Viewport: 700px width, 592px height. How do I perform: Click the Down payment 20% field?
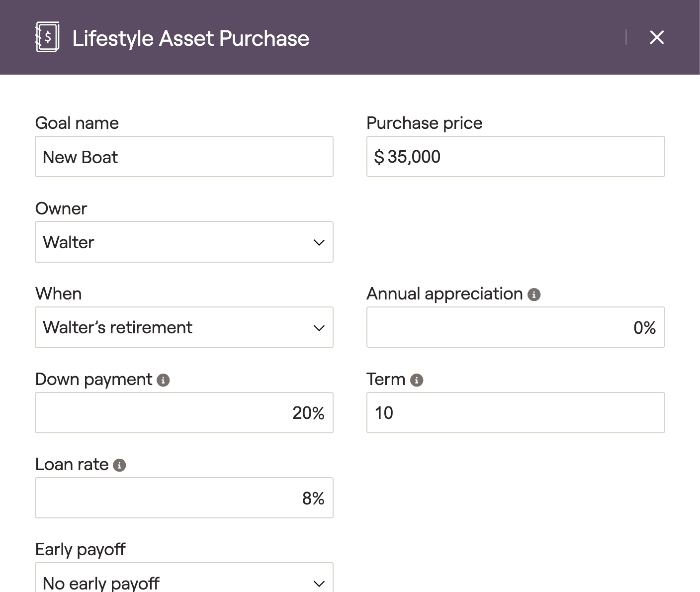click(x=184, y=413)
